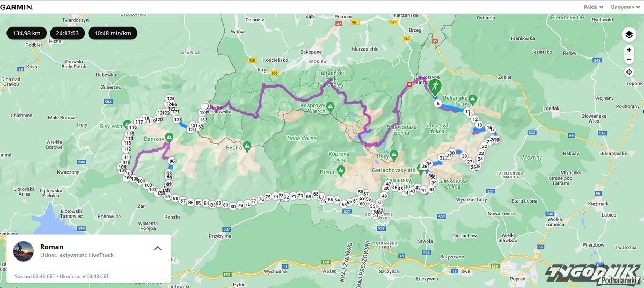Image resolution: width=644 pixels, height=288 pixels.
Task: Click the Garmin logo
Action: pyautogui.click(x=16, y=8)
